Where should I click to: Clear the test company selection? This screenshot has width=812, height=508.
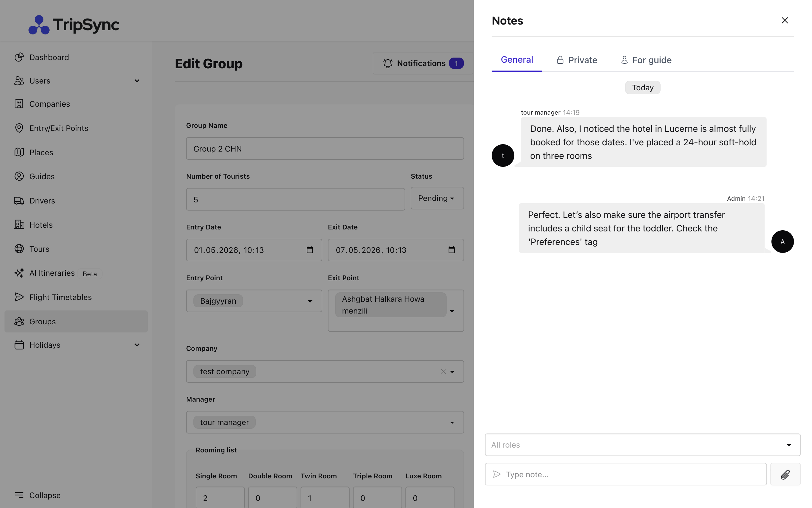[443, 371]
